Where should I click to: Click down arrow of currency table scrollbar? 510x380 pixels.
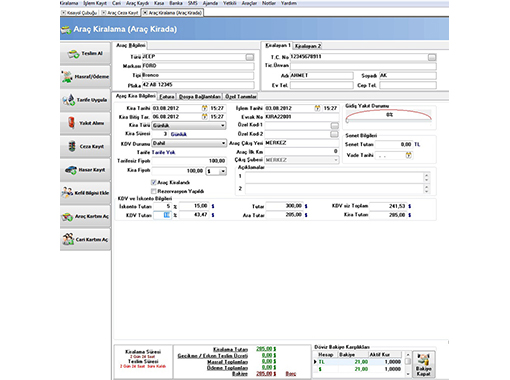[408, 374]
